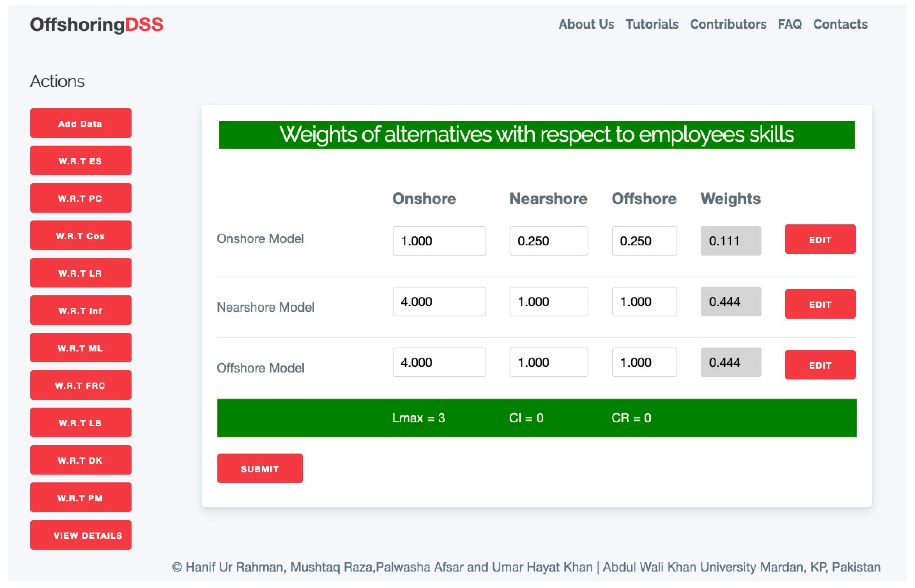Click Offshore Model's Onshore input 4.000
This screenshot has width=915, height=588.
(439, 362)
